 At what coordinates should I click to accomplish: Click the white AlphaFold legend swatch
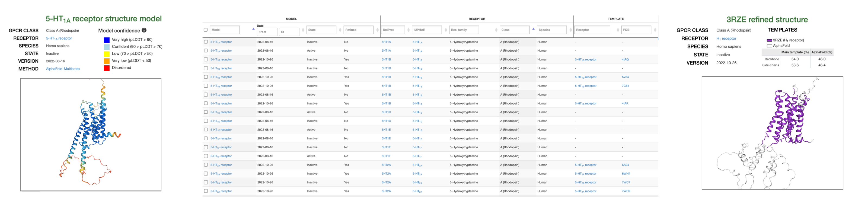(769, 46)
